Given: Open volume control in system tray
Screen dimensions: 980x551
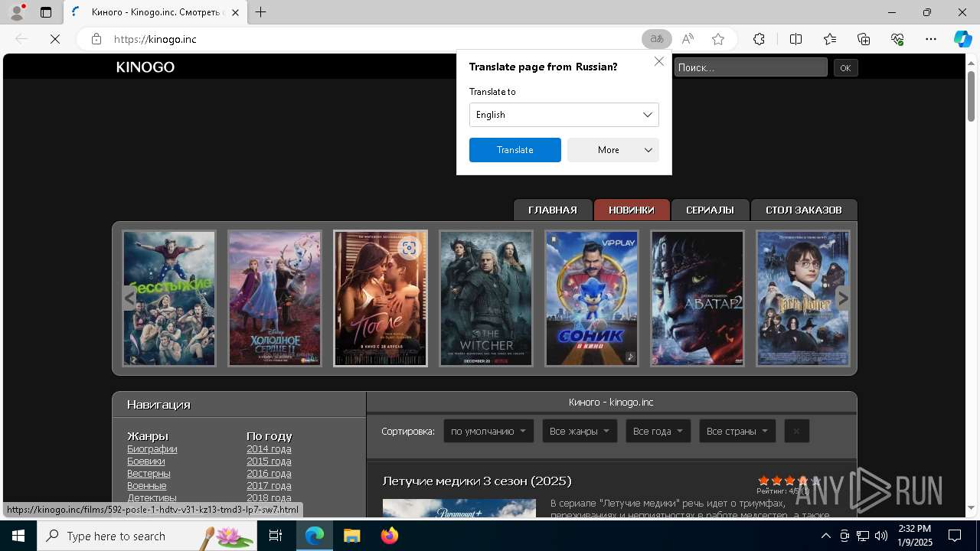Looking at the screenshot, I should 881,536.
